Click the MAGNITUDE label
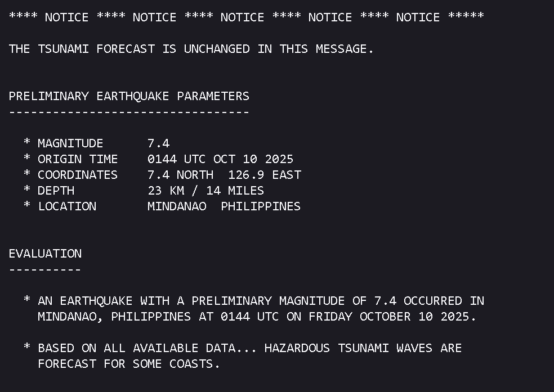The image size is (554, 392). [70, 143]
